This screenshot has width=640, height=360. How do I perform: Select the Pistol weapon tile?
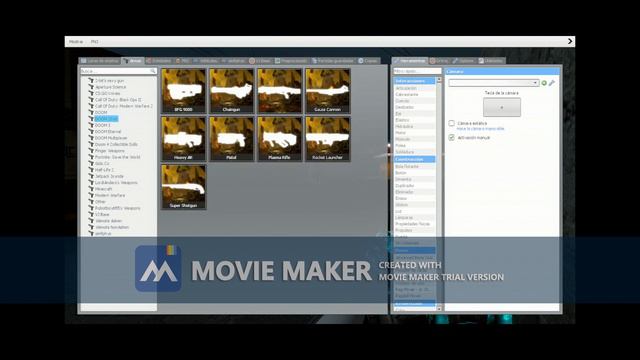231,139
